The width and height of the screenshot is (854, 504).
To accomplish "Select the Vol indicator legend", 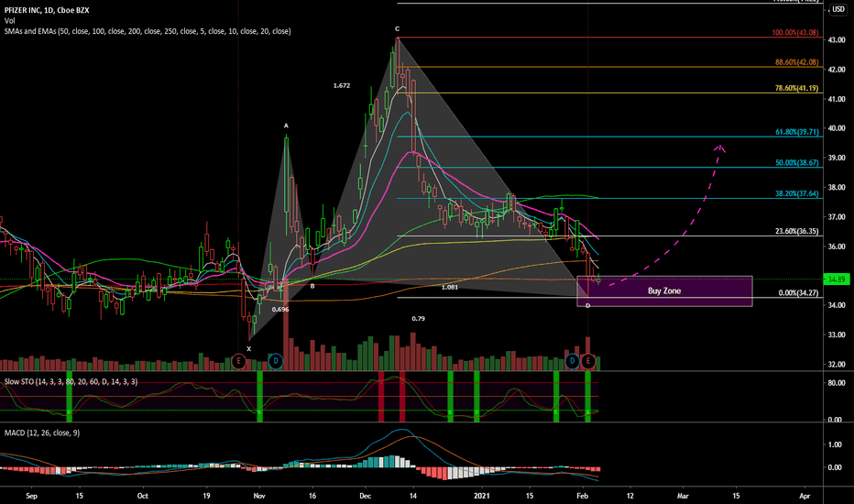I will tap(9, 21).
